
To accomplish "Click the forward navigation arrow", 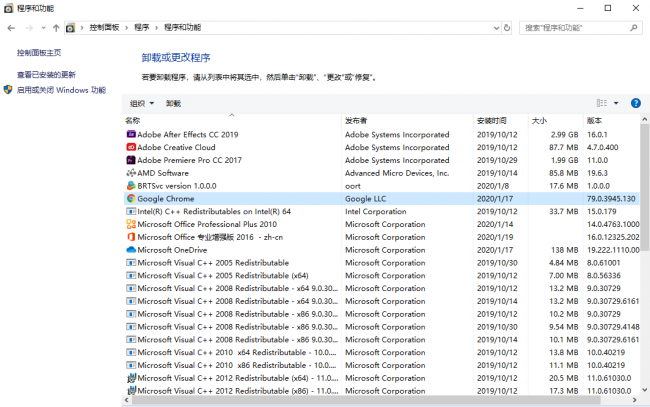I will (29, 28).
